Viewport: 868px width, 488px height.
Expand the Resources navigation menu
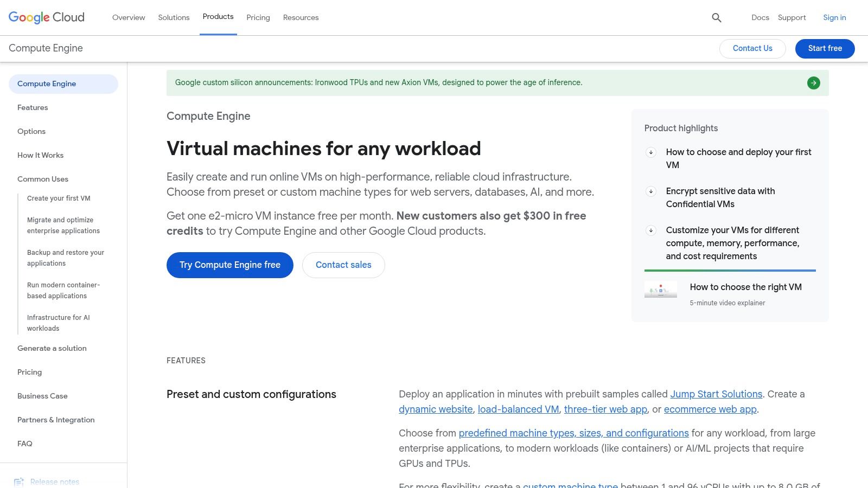tap(301, 17)
